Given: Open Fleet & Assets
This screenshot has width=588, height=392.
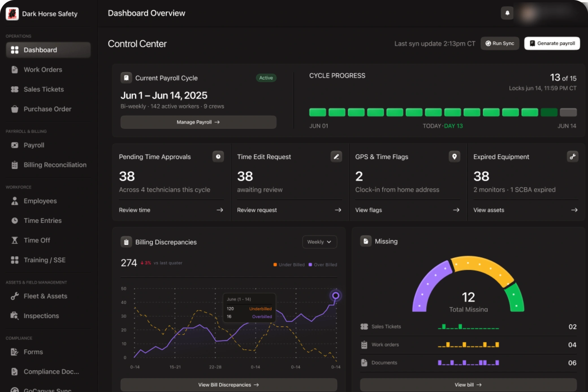Looking at the screenshot, I should click(x=48, y=296).
